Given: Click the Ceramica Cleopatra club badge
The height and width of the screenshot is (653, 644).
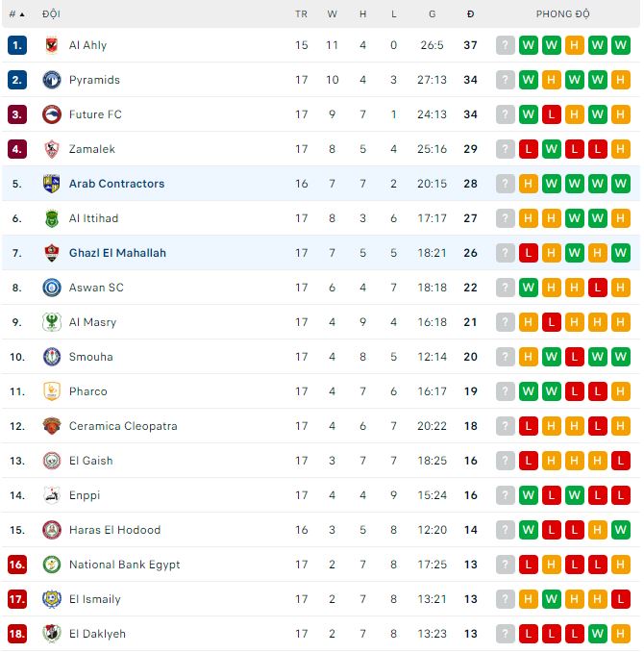Looking at the screenshot, I should tap(51, 426).
